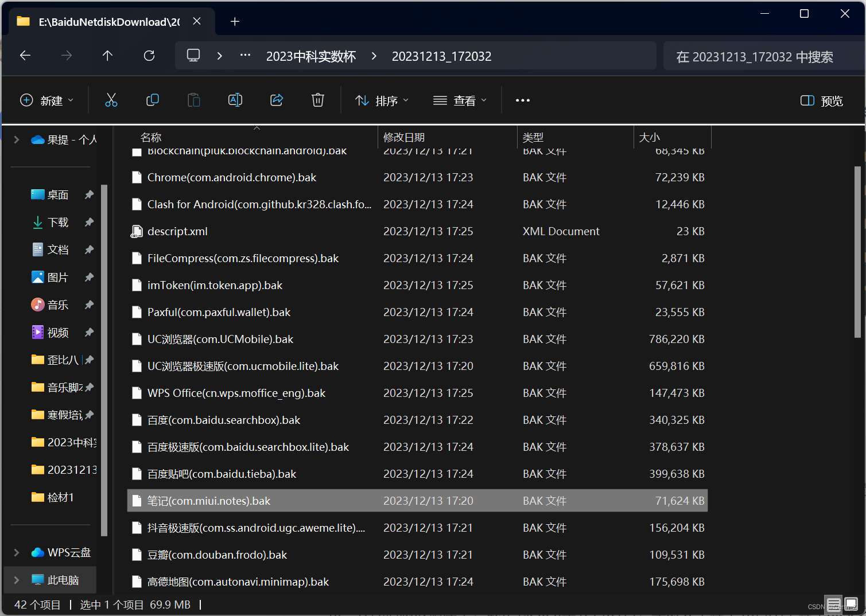Image resolution: width=866 pixels, height=616 pixels.
Task: Select UC浏览器极速版(com.ucmobile.lite).bak
Action: point(417,367)
